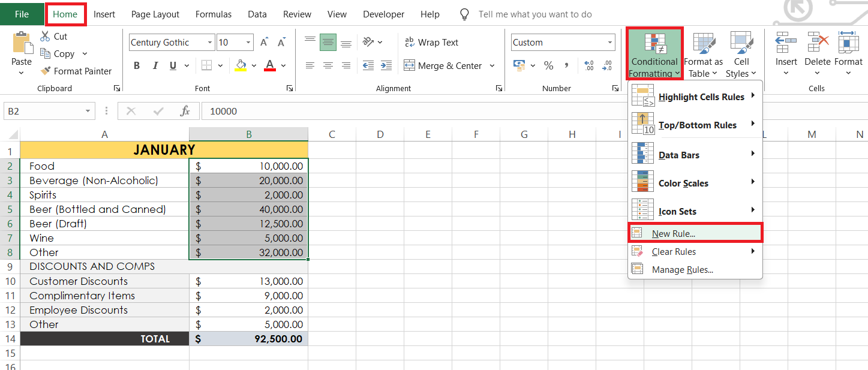Align text left
This screenshot has width=868, height=370.
310,65
